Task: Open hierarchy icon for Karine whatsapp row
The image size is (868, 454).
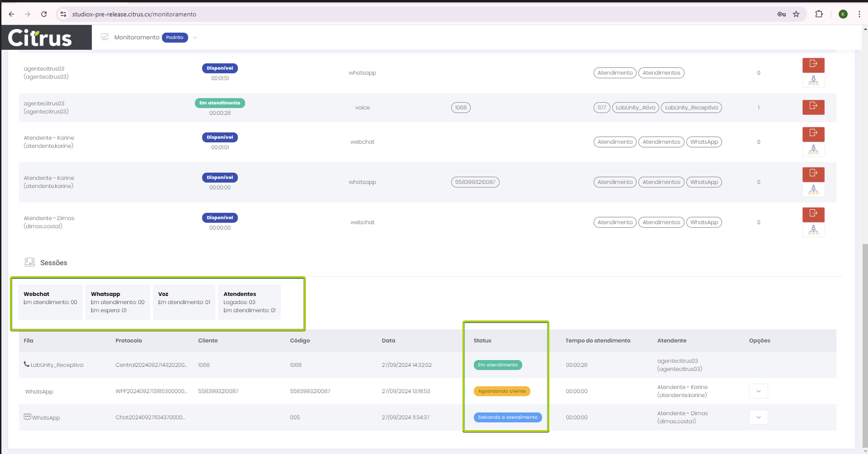Action: pyautogui.click(x=813, y=190)
